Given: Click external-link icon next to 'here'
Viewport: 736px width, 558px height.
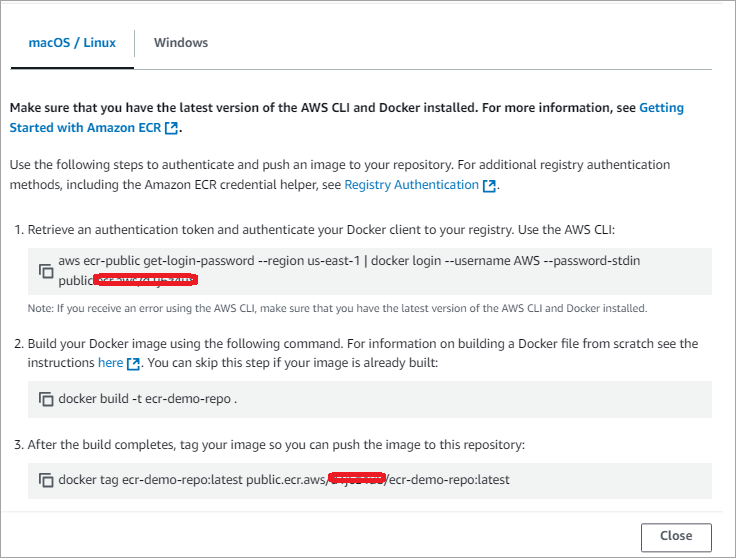Looking at the screenshot, I should click(x=133, y=363).
